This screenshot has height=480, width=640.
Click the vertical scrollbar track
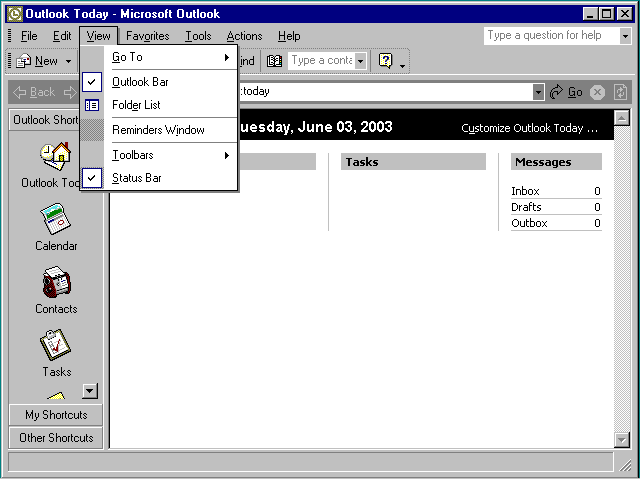(621, 279)
